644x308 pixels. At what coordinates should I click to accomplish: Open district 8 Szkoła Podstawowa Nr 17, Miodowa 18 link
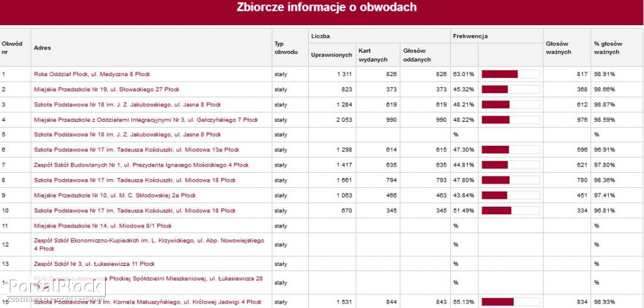coord(135,180)
